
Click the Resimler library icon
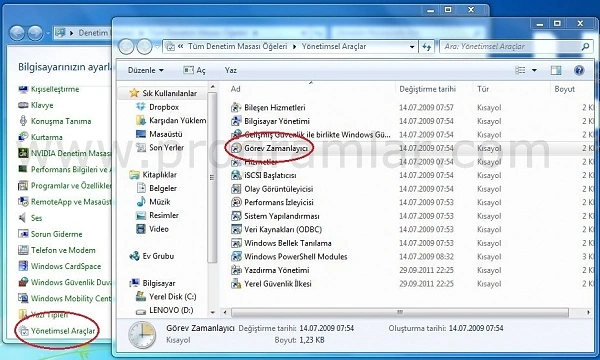[141, 215]
